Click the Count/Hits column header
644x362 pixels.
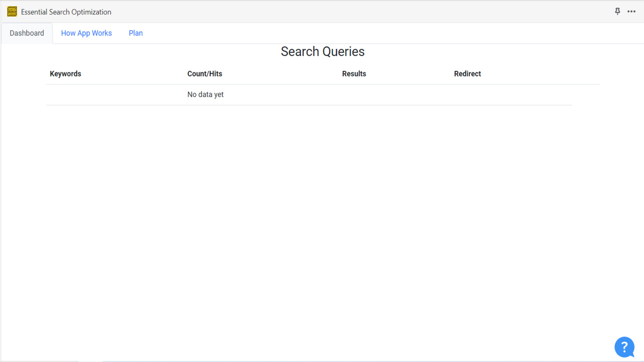[205, 74]
